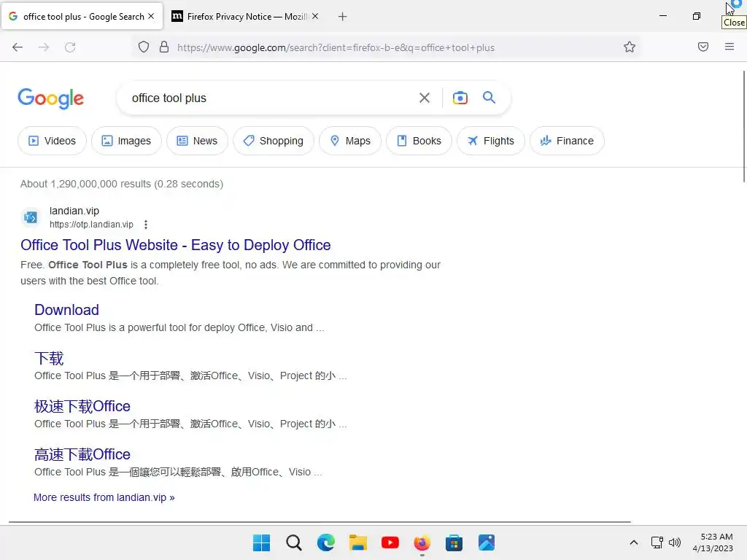
Task: Open Windows taskbar search
Action: pos(294,542)
